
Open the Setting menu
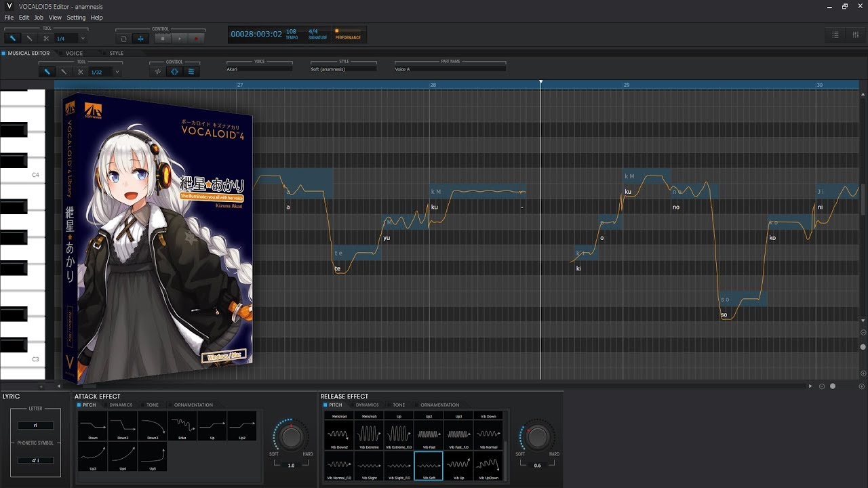click(x=76, y=18)
